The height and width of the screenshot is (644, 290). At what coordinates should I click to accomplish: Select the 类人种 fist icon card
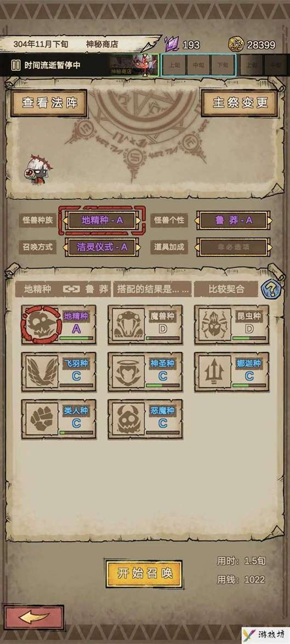pos(59,419)
